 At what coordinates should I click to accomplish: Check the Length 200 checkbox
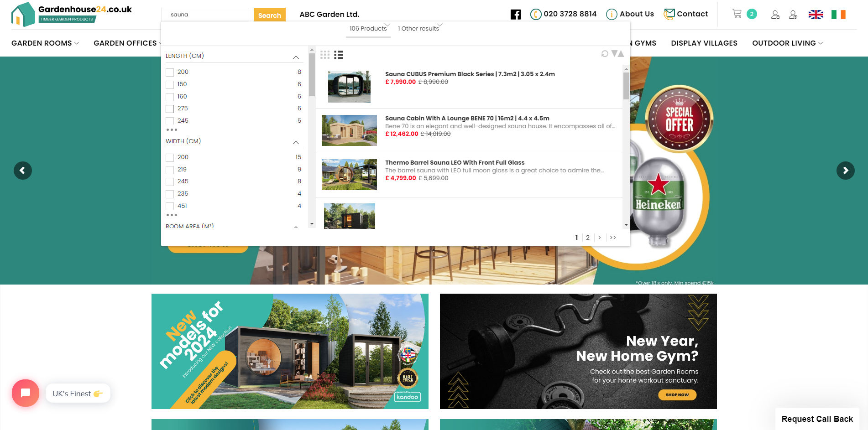(x=170, y=72)
